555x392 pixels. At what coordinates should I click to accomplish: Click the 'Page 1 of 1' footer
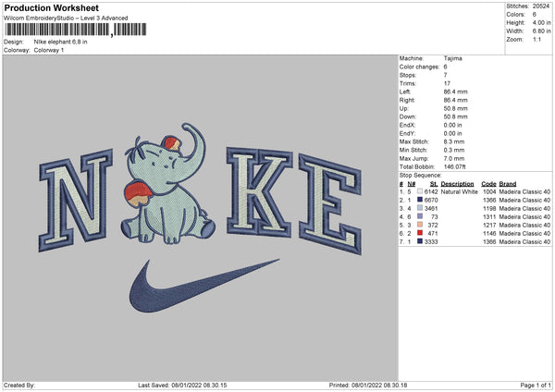coord(536,385)
